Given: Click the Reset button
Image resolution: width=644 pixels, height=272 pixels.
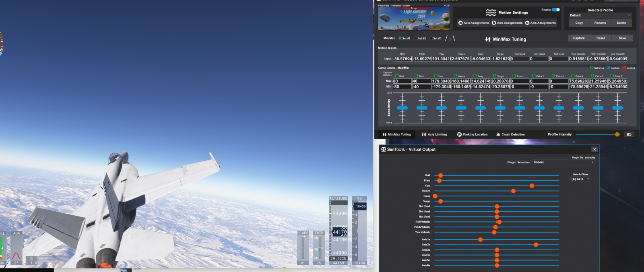Looking at the screenshot, I should tap(601, 38).
